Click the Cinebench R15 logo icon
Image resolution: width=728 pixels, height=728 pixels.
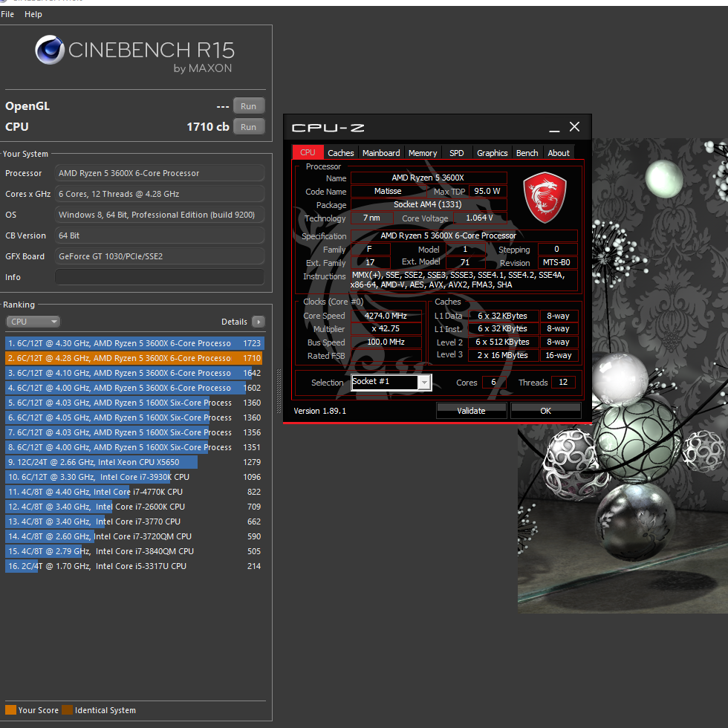tap(49, 50)
